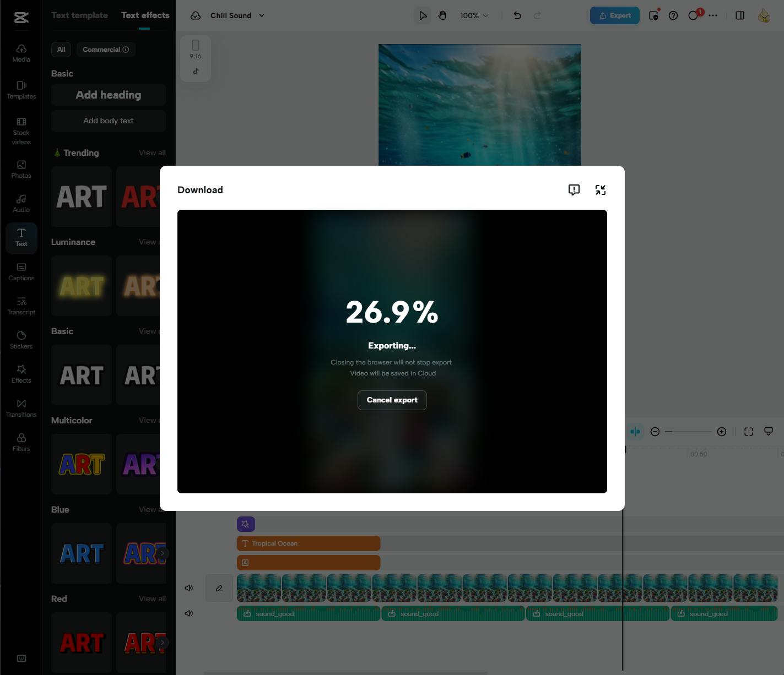Open the 100% zoom dropdown
This screenshot has height=675, width=784.
[474, 15]
